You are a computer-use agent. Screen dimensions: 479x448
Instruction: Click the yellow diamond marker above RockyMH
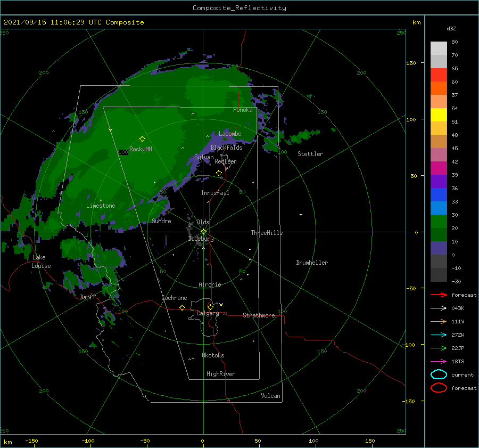142,139
